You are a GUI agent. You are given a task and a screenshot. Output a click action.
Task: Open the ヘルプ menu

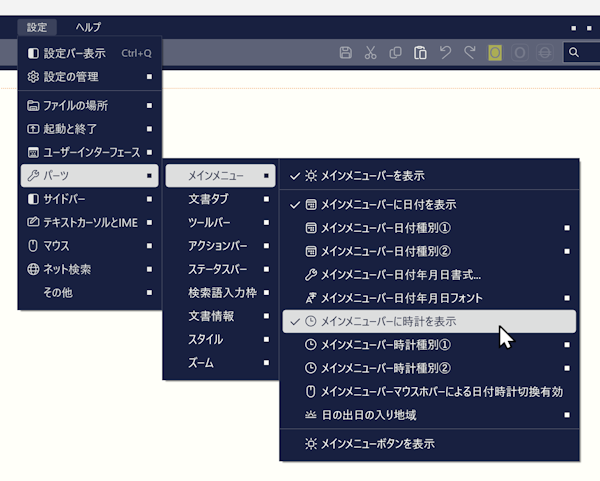[88, 27]
